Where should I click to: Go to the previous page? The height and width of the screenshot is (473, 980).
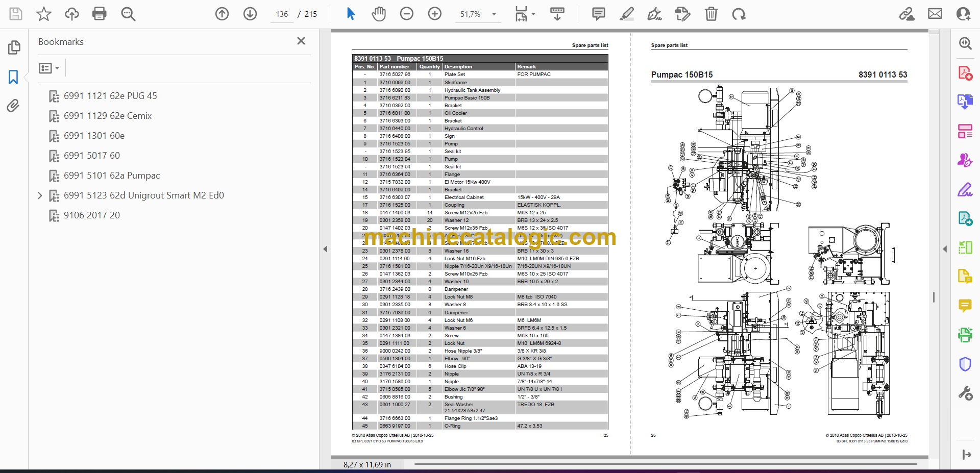pyautogui.click(x=222, y=14)
